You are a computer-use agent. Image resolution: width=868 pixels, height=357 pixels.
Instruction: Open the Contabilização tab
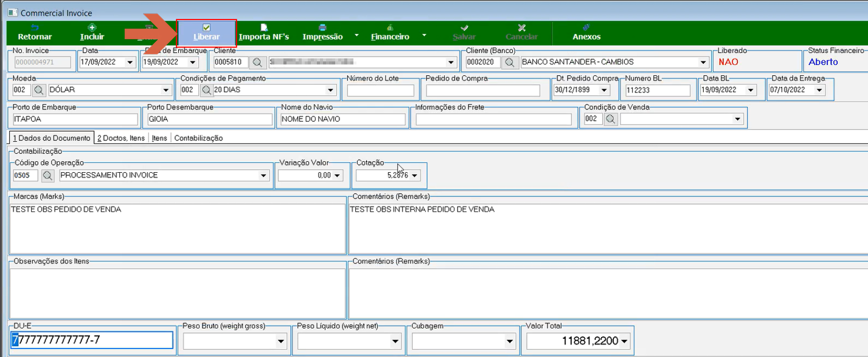point(198,138)
